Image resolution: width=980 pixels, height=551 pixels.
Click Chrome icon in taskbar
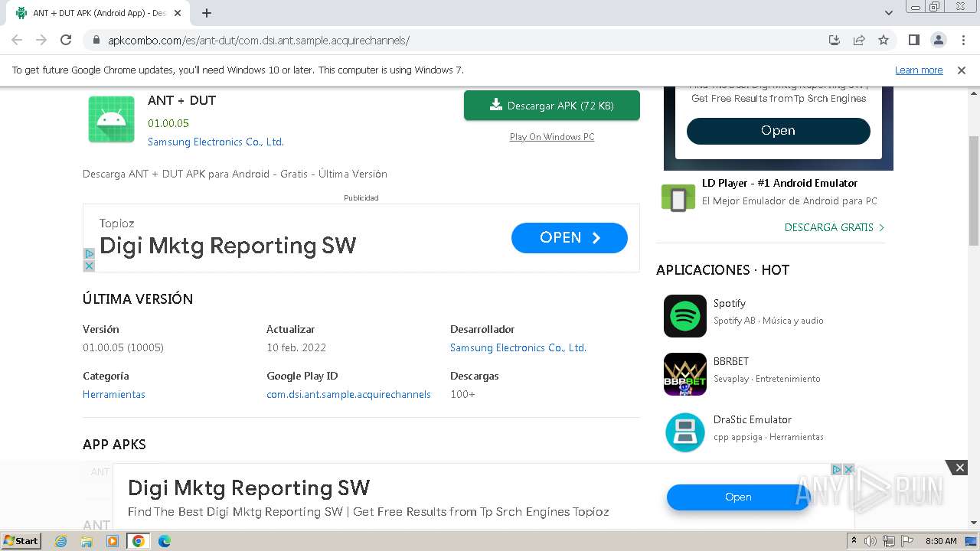tap(139, 541)
